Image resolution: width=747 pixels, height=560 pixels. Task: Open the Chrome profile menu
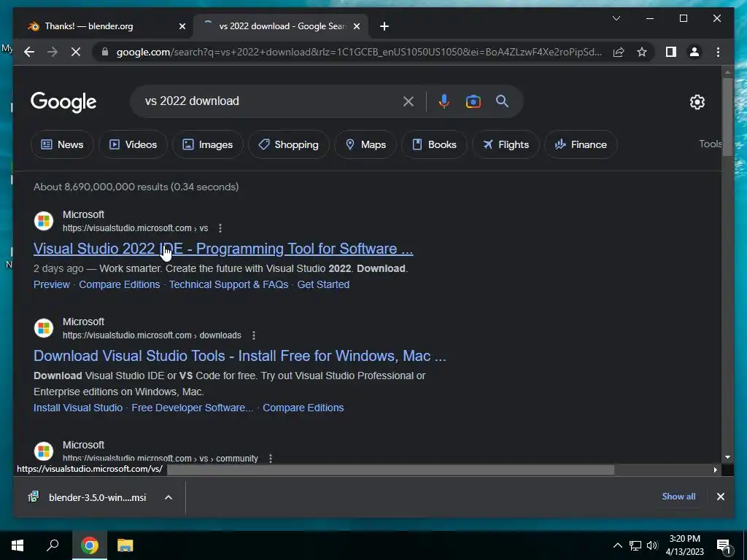tap(694, 52)
